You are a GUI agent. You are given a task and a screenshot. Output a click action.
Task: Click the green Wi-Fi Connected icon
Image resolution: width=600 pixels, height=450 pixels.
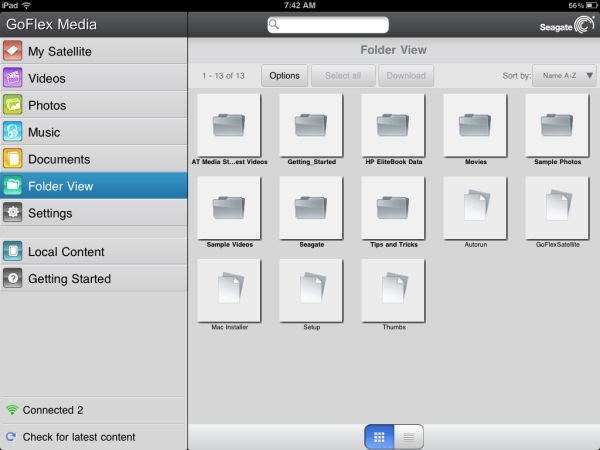12,410
